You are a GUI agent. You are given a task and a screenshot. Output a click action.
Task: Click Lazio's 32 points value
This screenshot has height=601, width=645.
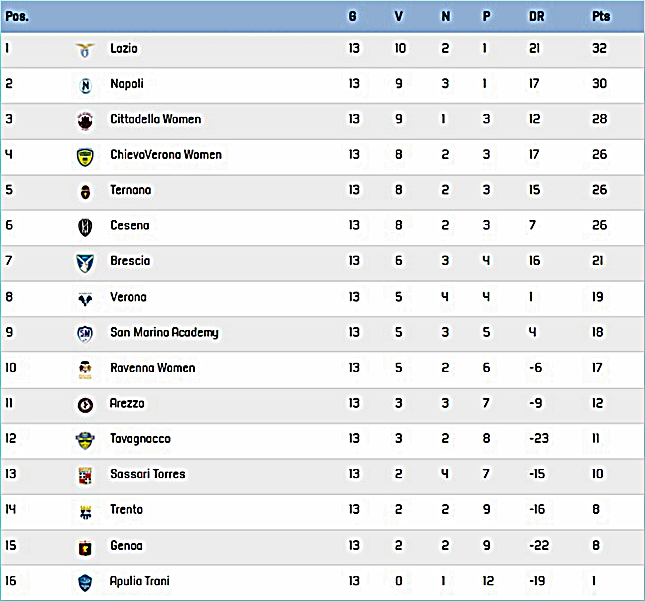pos(599,48)
